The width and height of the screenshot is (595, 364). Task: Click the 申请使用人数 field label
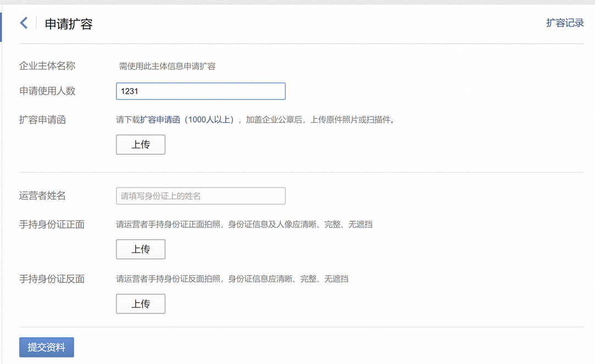click(x=47, y=91)
